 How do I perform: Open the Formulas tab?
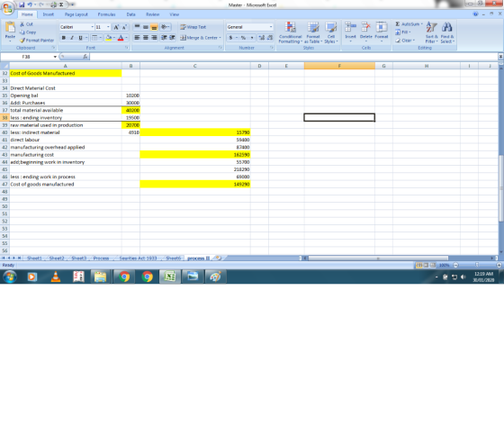[106, 14]
